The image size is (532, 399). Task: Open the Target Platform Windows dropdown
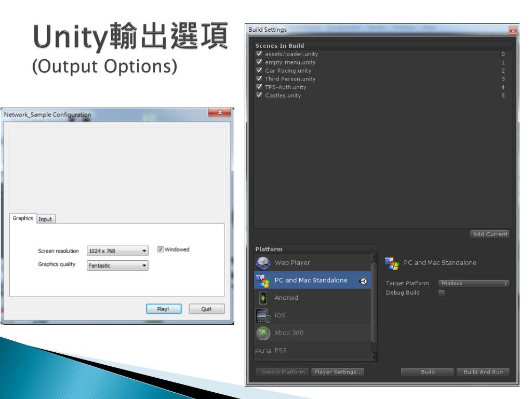pyautogui.click(x=474, y=283)
